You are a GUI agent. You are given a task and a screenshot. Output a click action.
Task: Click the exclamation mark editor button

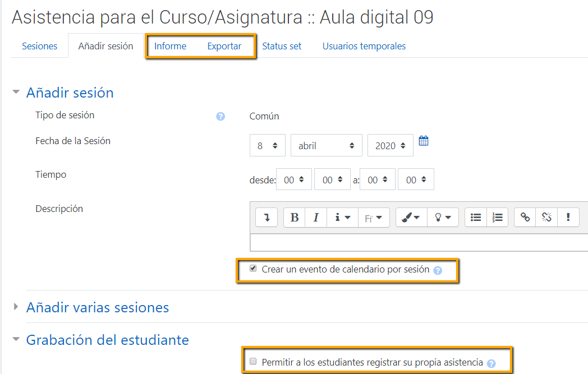pyautogui.click(x=568, y=218)
